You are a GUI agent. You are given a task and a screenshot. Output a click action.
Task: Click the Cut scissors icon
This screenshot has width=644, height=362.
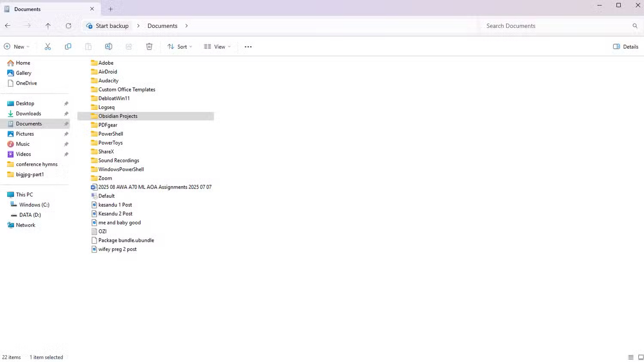pyautogui.click(x=48, y=47)
